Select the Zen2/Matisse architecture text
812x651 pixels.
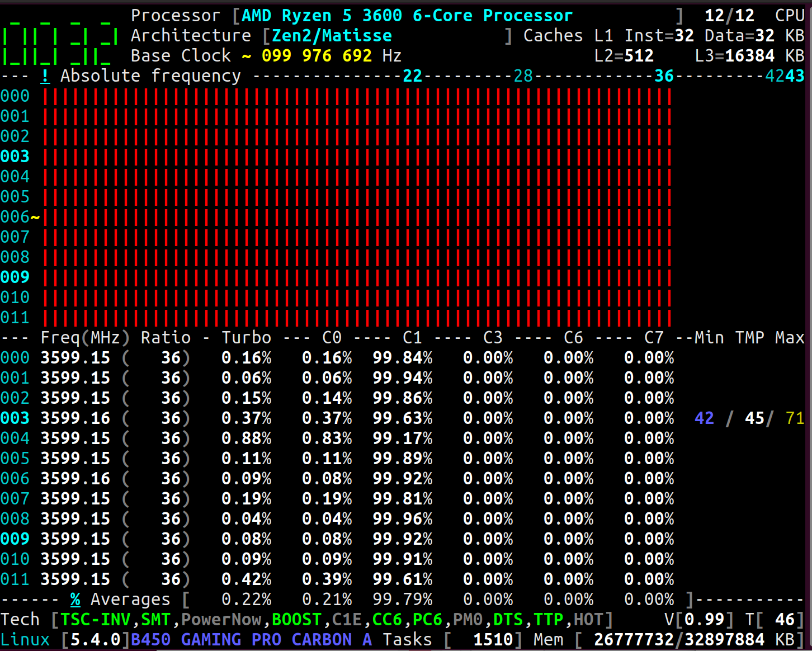point(332,36)
